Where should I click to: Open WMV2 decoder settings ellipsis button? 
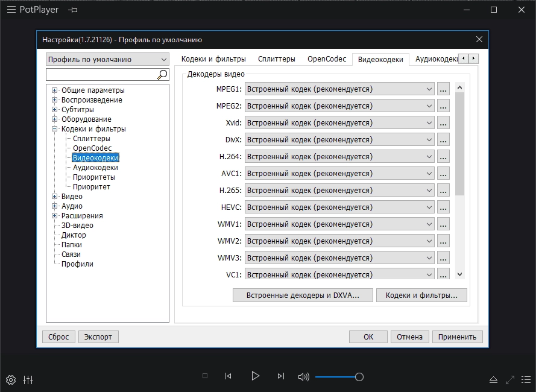[x=443, y=241]
